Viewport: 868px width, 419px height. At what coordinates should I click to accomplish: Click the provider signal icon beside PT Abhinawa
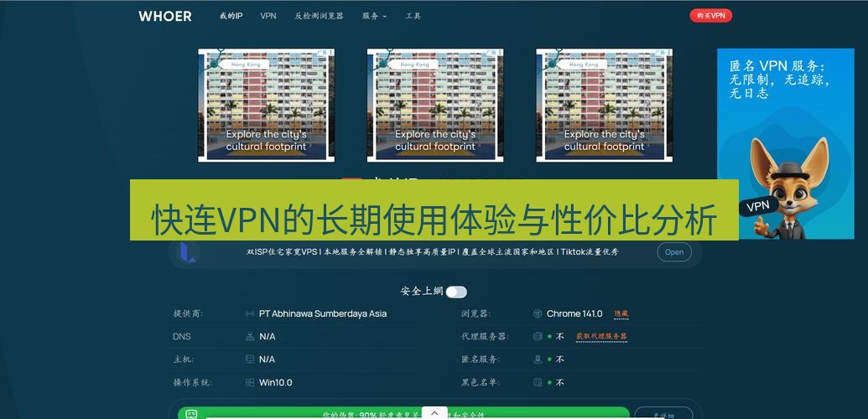[x=250, y=314]
